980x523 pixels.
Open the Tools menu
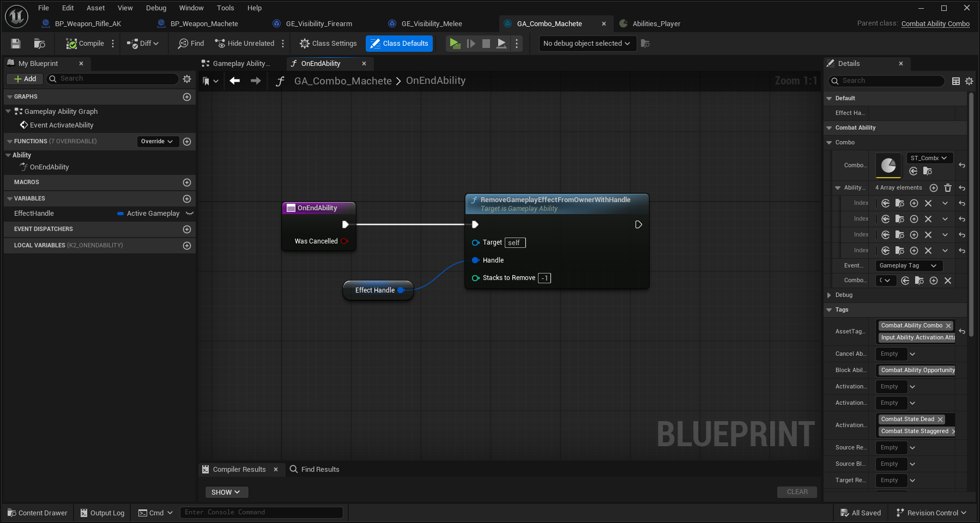[x=225, y=8]
